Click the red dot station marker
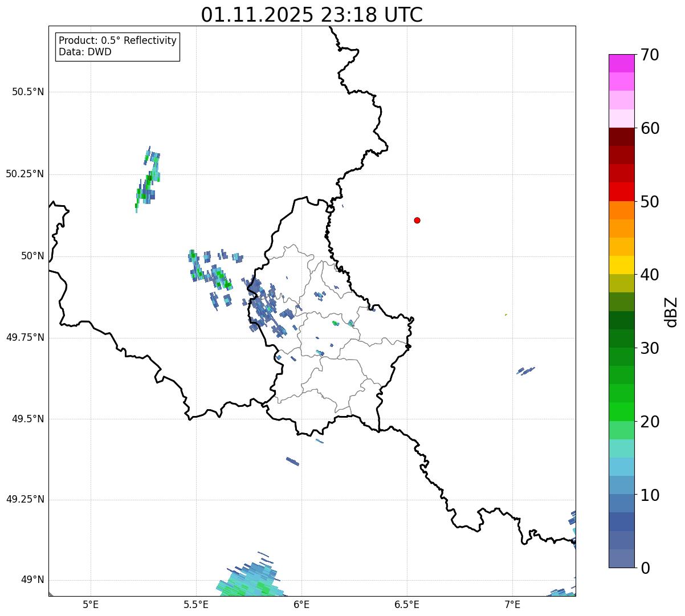The width and height of the screenshot is (685, 616). tap(417, 220)
